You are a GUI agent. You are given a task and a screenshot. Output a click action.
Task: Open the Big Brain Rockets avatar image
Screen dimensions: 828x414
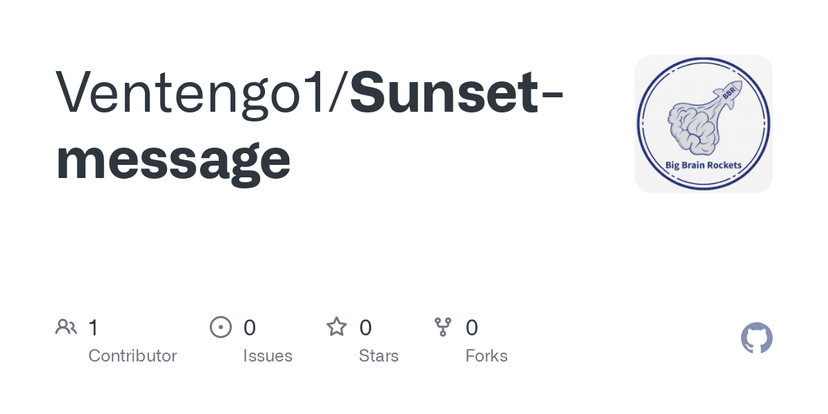704,124
